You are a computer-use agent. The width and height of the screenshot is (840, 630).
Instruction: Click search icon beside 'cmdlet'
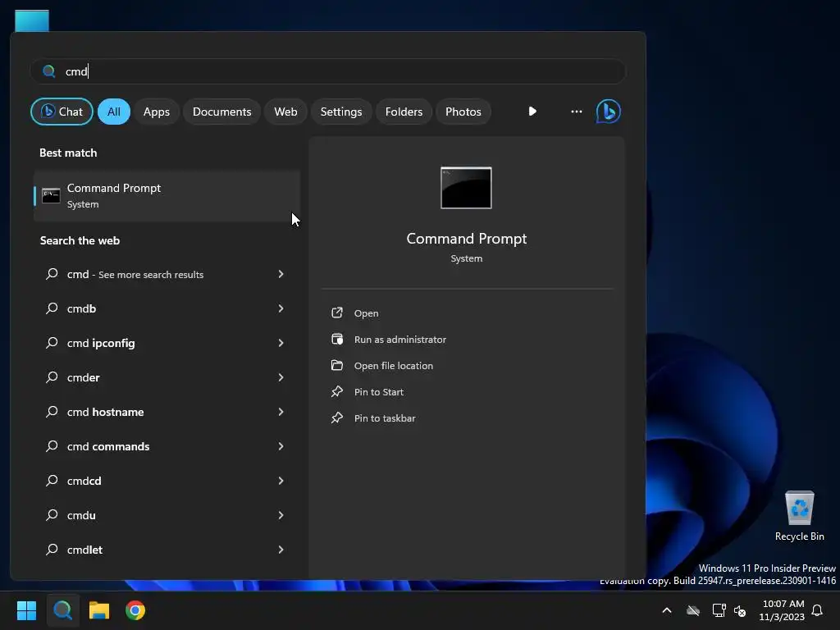tap(52, 550)
